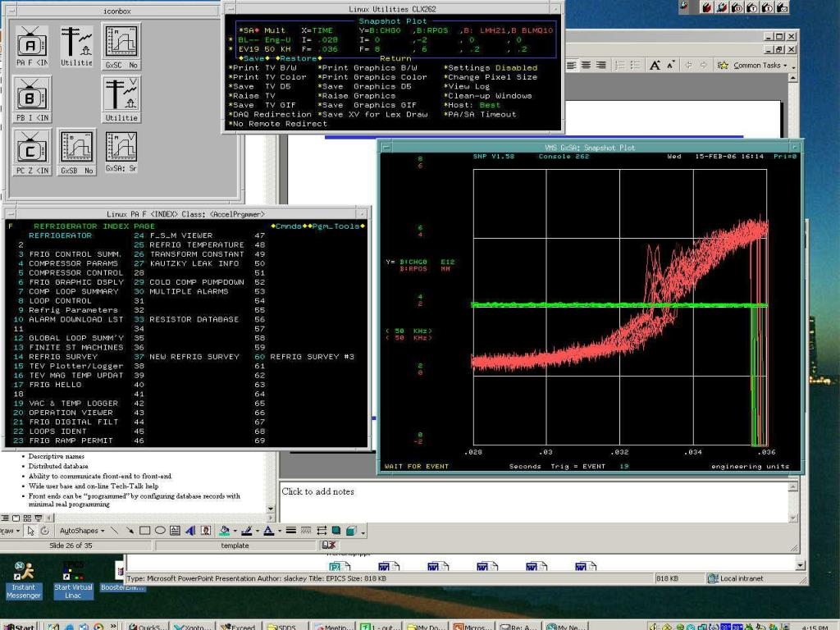Toggle the Settings Disabled option
This screenshot has width=840, height=630.
pyautogui.click(x=491, y=67)
